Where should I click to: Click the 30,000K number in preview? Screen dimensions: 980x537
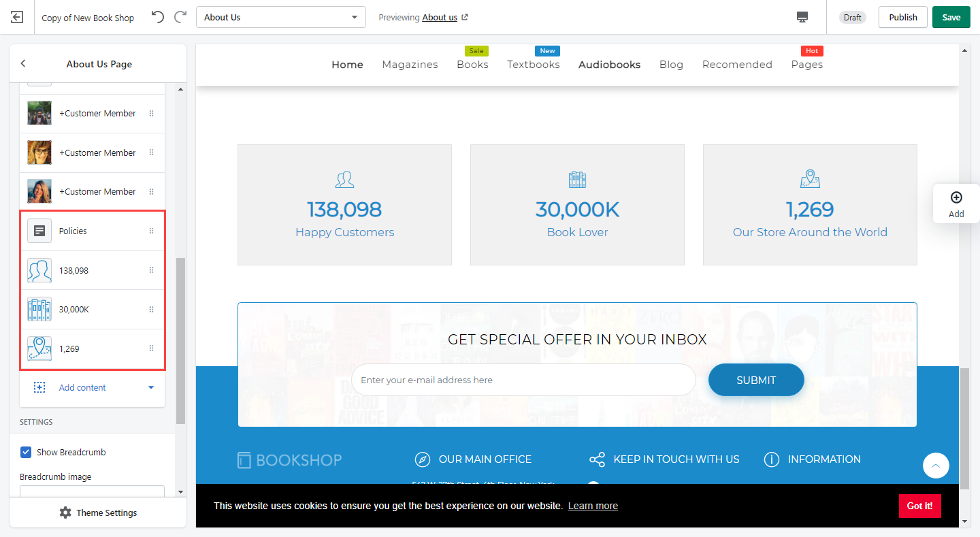(x=577, y=209)
